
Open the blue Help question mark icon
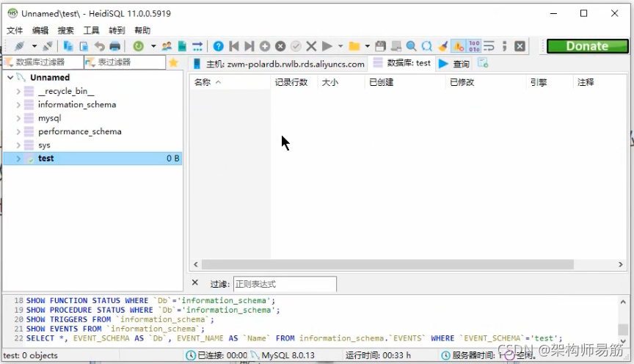[219, 46]
